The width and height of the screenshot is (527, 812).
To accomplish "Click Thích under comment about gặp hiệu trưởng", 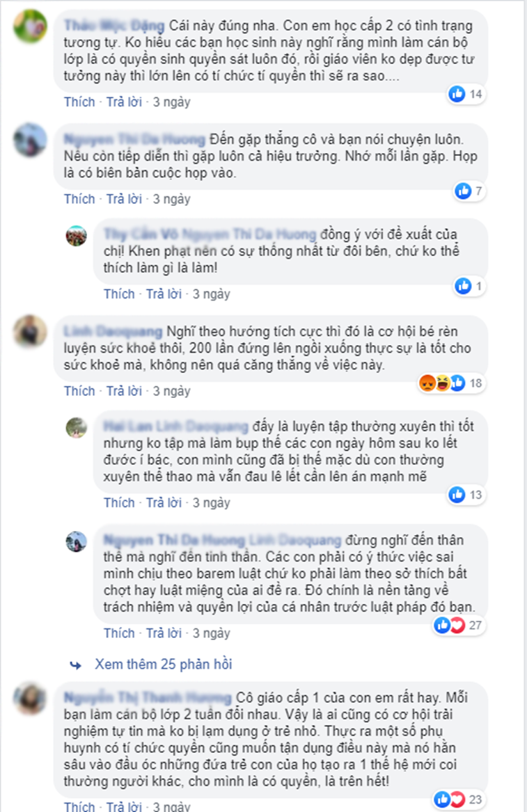I will pyautogui.click(x=79, y=199).
